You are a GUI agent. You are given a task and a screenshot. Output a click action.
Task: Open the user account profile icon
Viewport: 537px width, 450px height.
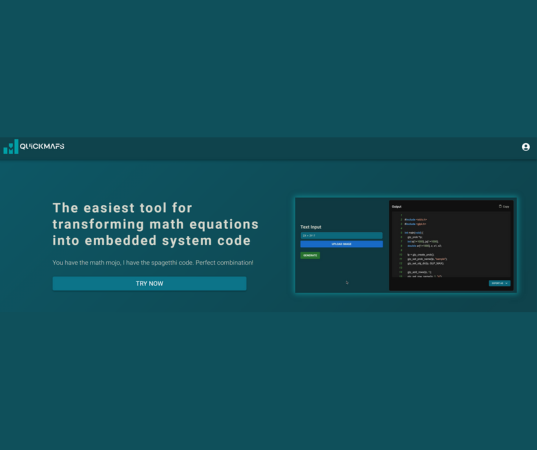click(x=526, y=147)
